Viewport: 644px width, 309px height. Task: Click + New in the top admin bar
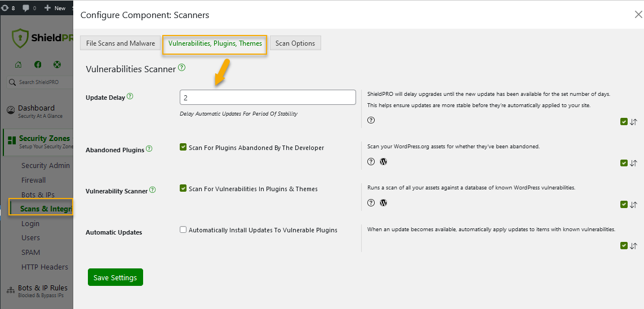click(x=55, y=8)
